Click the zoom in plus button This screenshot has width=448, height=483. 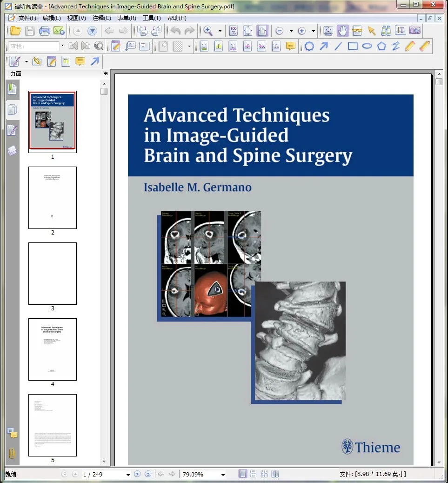click(x=302, y=31)
